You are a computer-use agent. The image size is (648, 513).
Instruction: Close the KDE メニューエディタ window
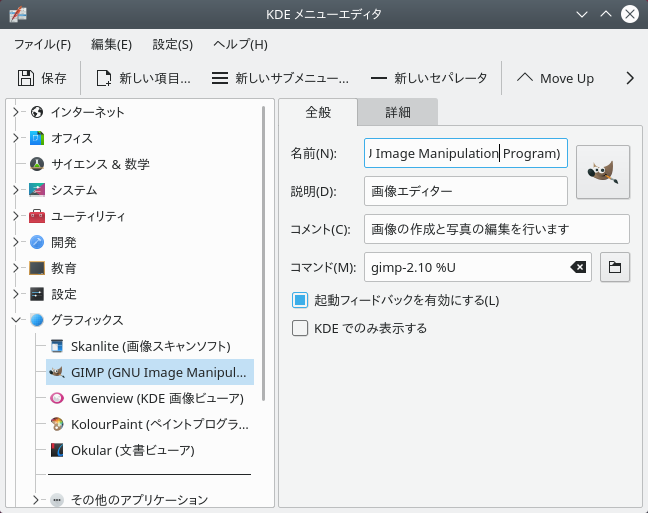pos(630,14)
